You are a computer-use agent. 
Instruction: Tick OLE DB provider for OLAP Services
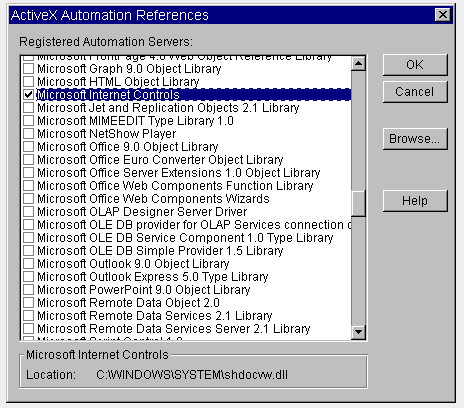(29, 225)
